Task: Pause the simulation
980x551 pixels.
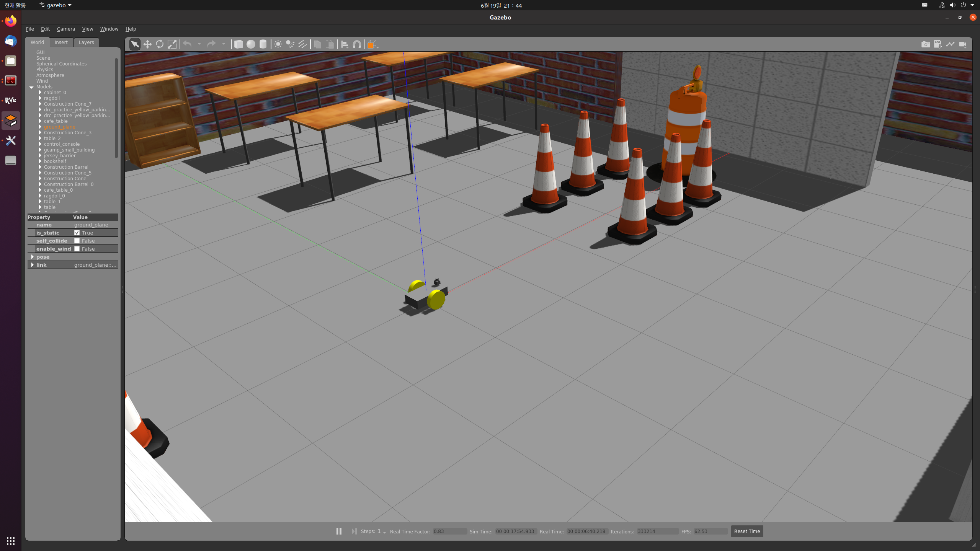Action: [339, 531]
